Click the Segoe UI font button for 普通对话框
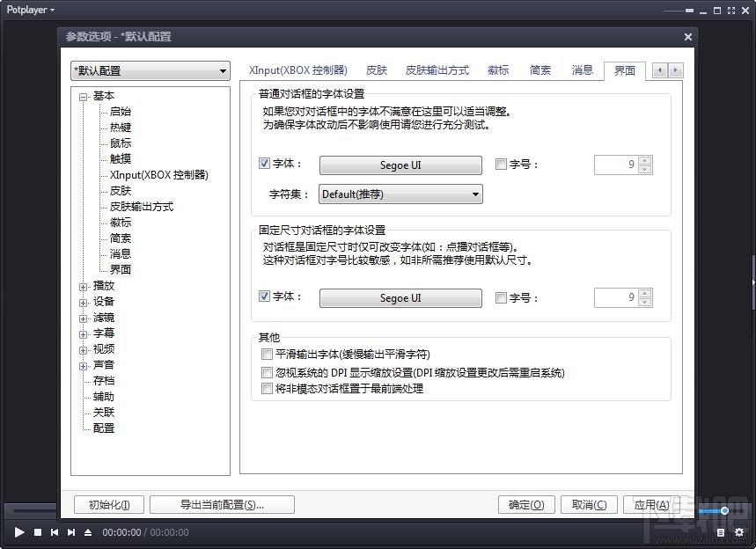Viewport: 756px width, 549px height. [x=400, y=165]
